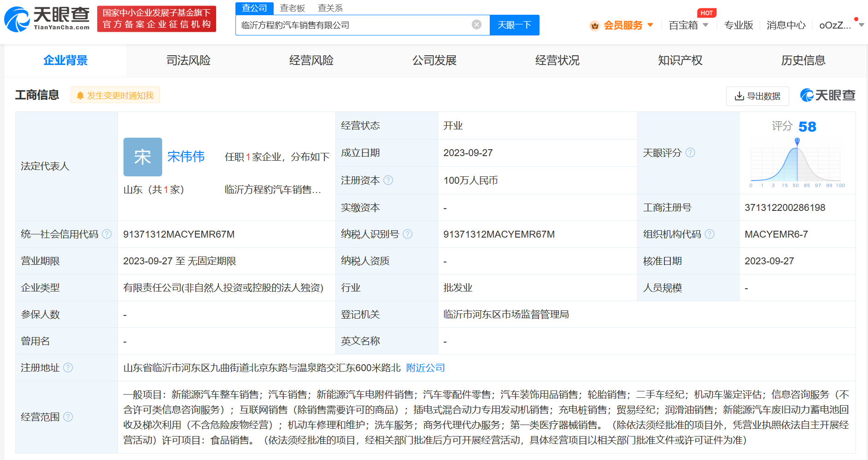Enable 发生变更时通知我 notification
Image resolution: width=868 pixels, height=460 pixels.
[115, 95]
